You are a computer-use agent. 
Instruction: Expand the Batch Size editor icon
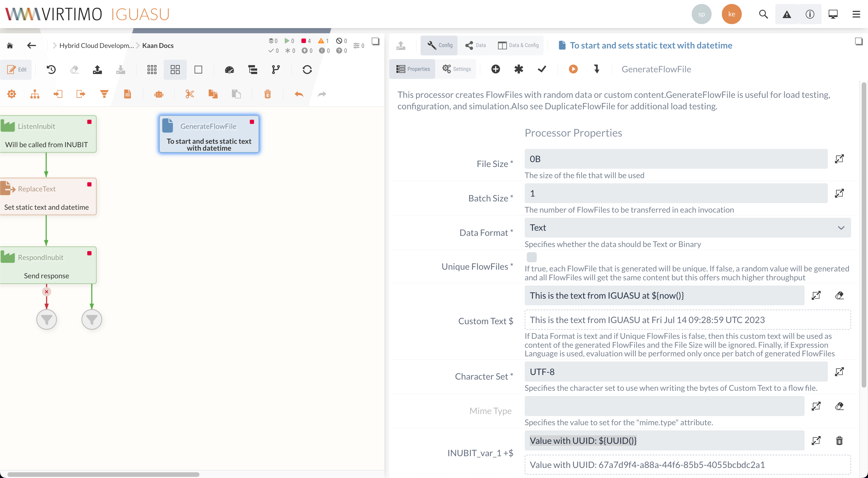[839, 193]
